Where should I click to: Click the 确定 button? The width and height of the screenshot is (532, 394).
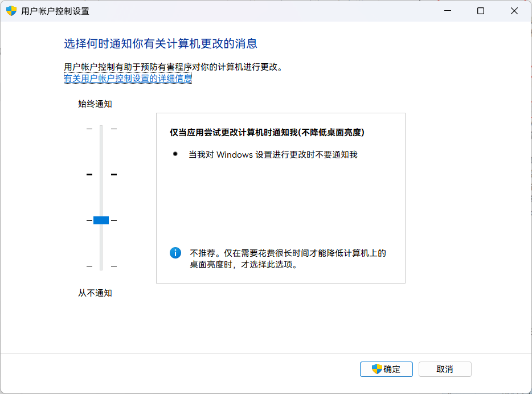pos(386,369)
